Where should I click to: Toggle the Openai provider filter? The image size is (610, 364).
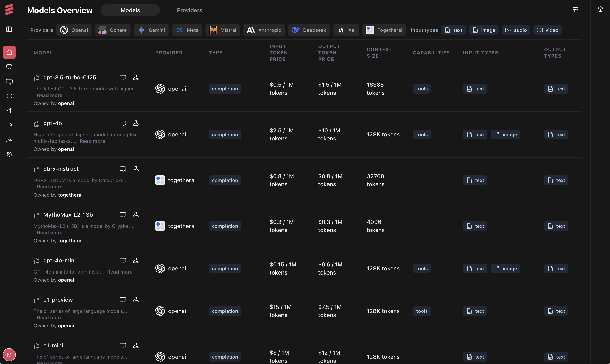click(x=74, y=30)
